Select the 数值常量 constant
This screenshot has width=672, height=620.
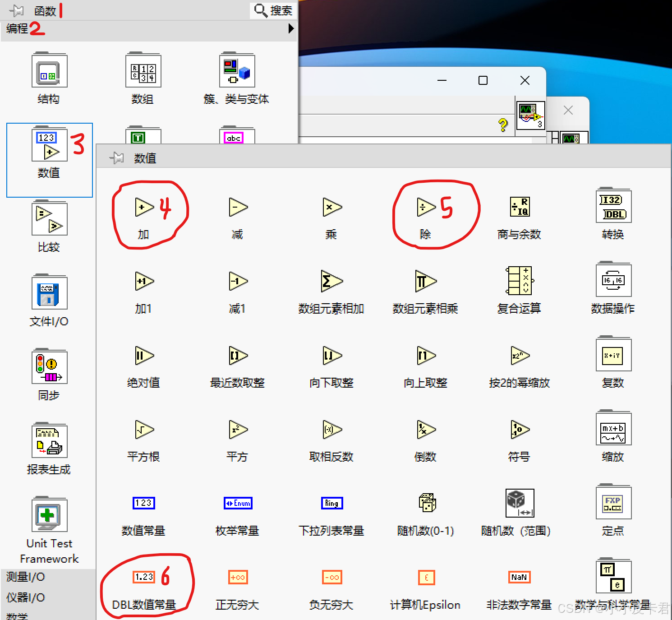pos(144,503)
